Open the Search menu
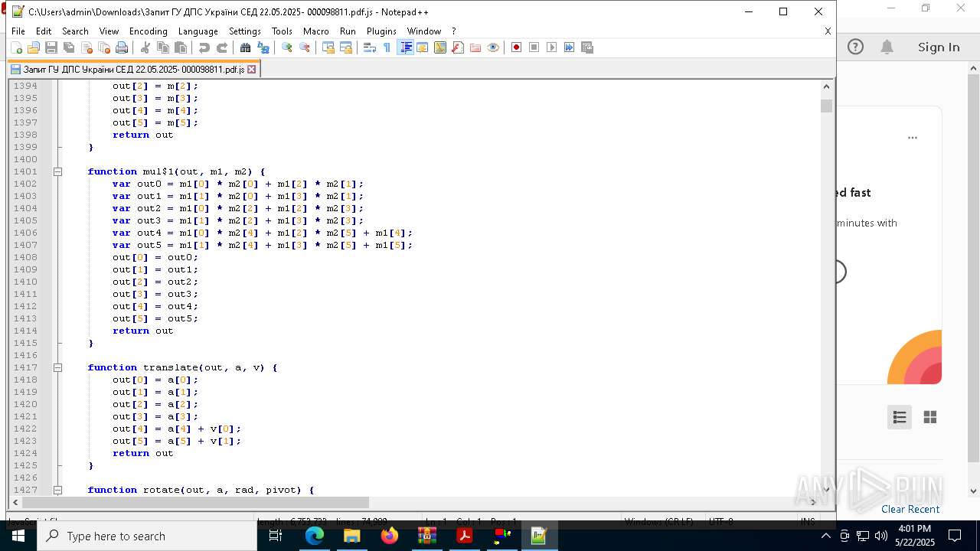 click(x=75, y=31)
